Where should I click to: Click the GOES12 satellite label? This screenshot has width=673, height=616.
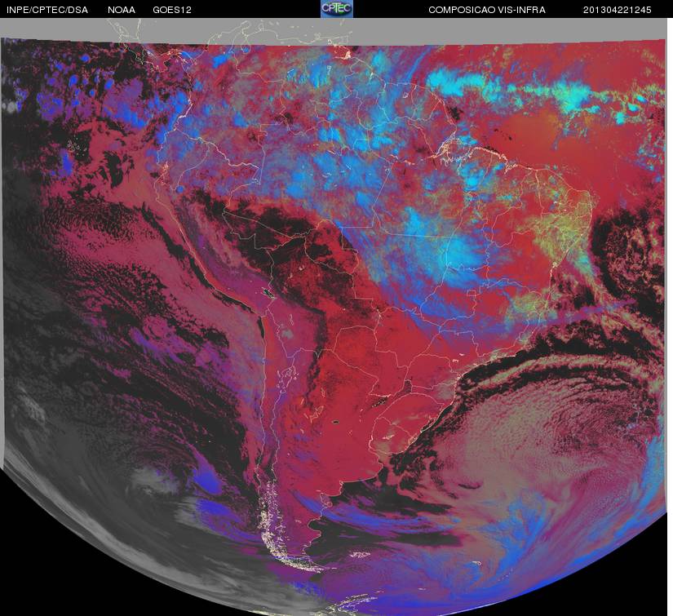point(172,10)
